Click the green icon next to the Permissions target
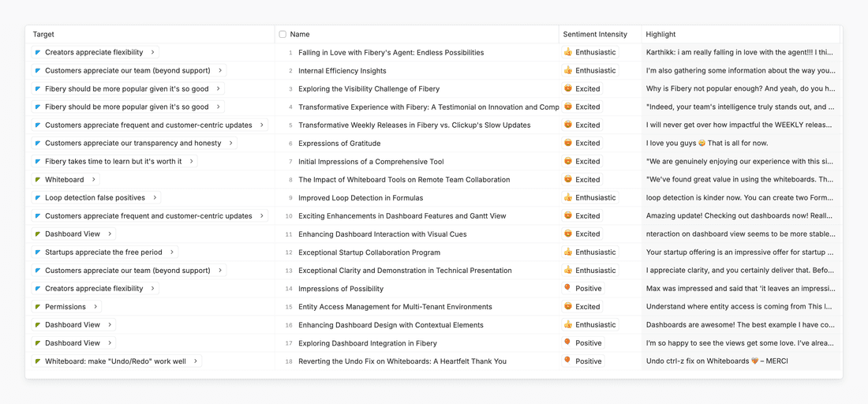The image size is (868, 404). pos(38,307)
